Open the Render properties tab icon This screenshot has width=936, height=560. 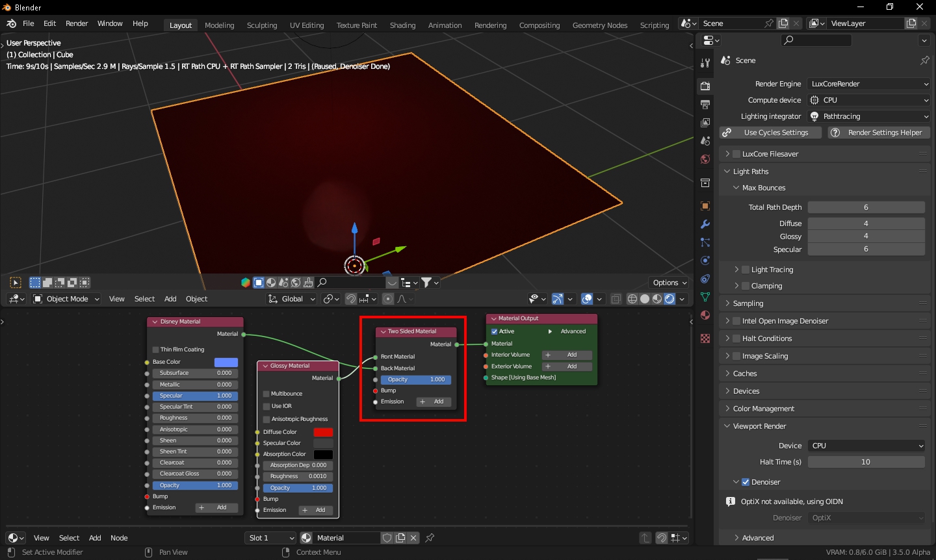(x=705, y=86)
